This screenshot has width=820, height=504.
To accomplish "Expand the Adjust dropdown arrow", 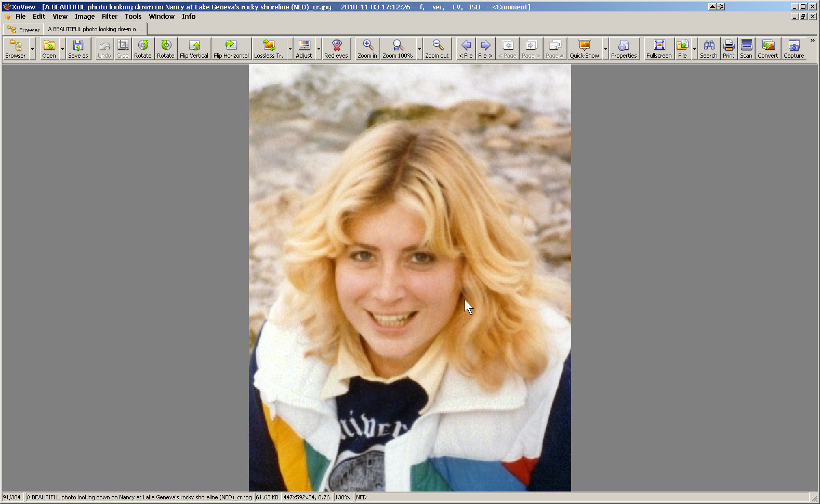I will [319, 49].
